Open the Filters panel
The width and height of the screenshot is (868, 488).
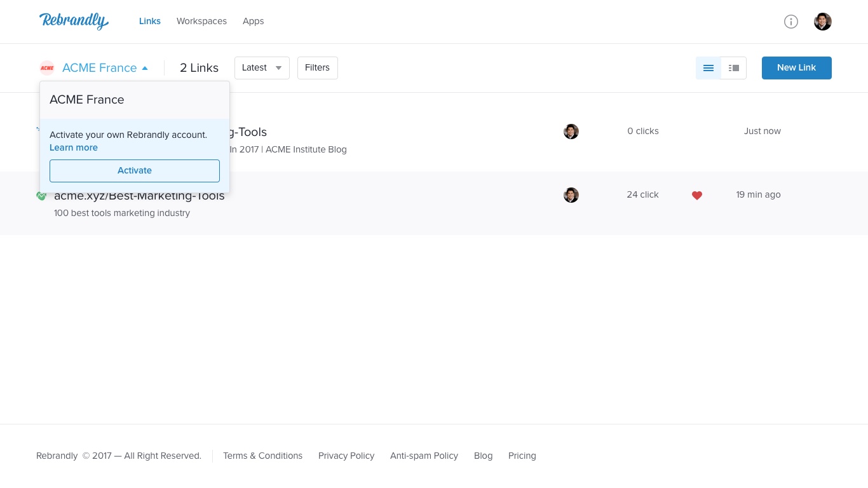(317, 68)
